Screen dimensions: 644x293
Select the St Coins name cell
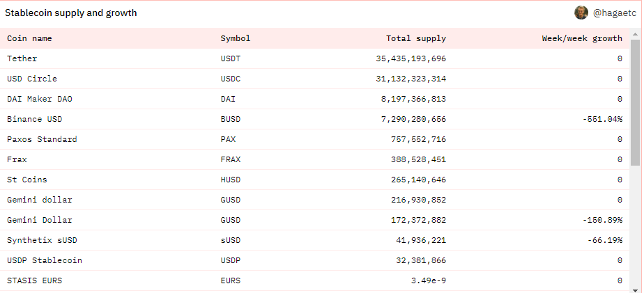click(x=27, y=180)
